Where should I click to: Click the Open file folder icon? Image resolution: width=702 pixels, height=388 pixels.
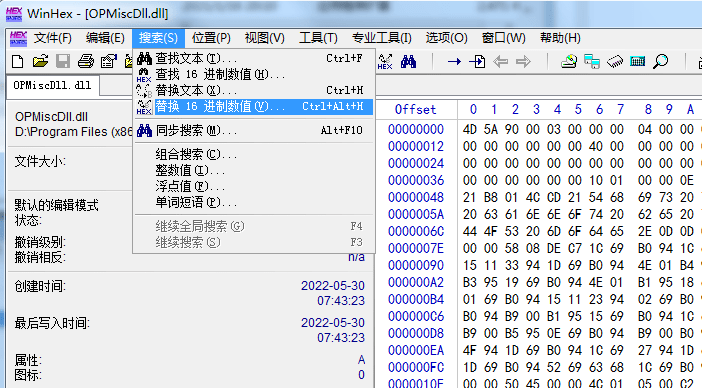pos(40,61)
